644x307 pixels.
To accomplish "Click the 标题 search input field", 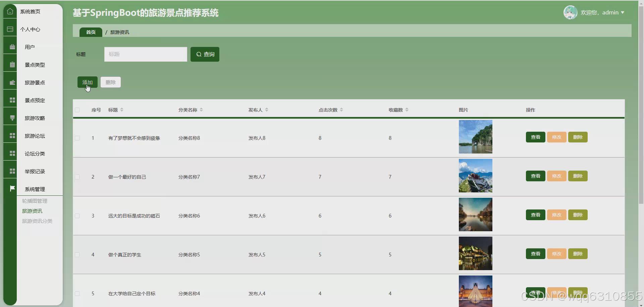I will 145,54.
